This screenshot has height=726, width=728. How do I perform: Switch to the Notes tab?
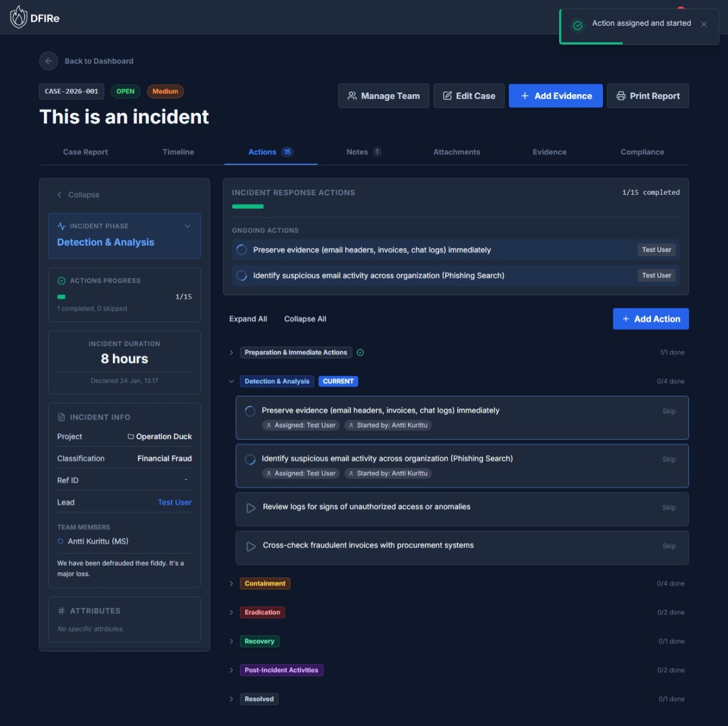(356, 151)
